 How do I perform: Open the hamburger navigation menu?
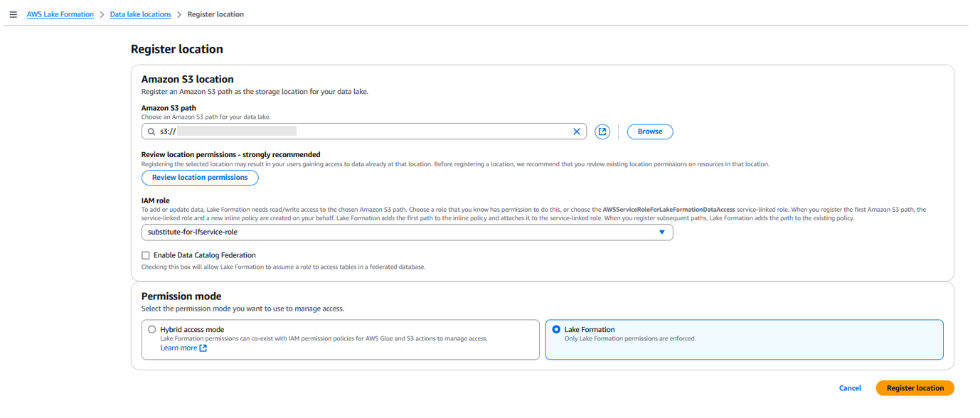coord(13,14)
